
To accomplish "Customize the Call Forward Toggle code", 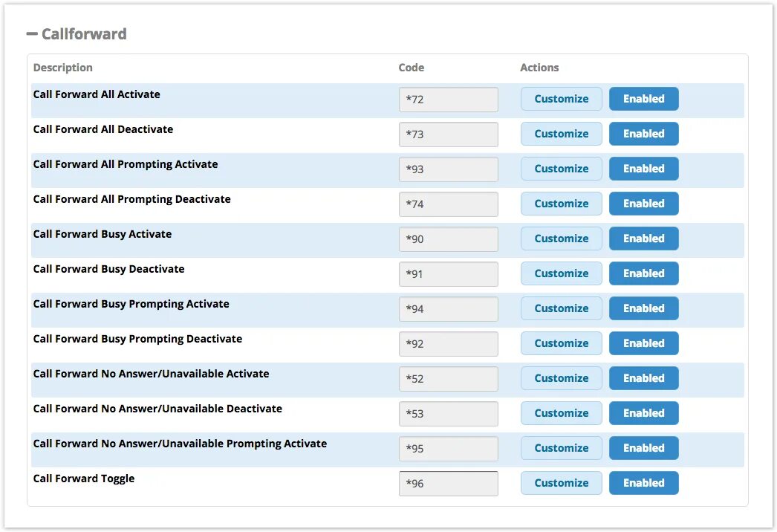I will [x=561, y=483].
